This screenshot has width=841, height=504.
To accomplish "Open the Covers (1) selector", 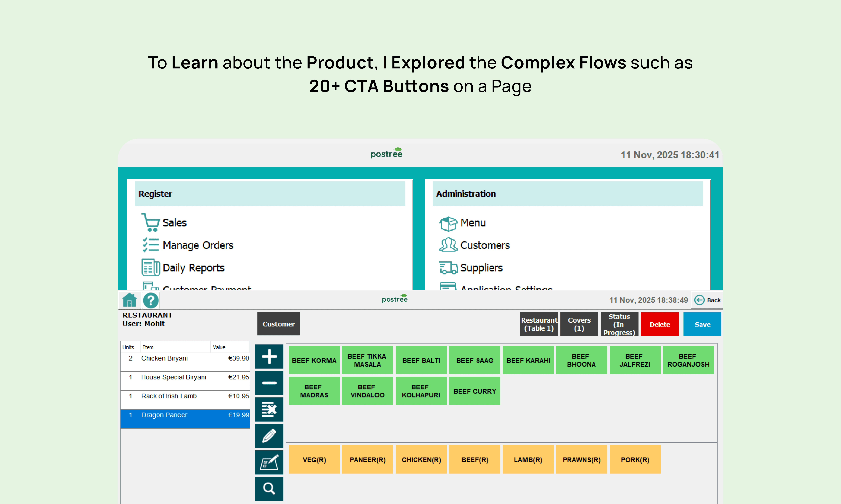I will click(x=579, y=324).
